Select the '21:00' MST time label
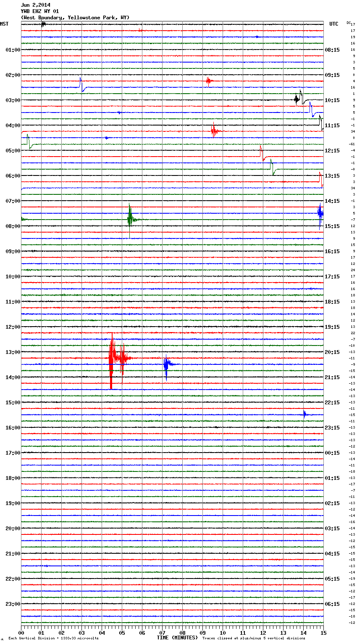 tap(13, 554)
